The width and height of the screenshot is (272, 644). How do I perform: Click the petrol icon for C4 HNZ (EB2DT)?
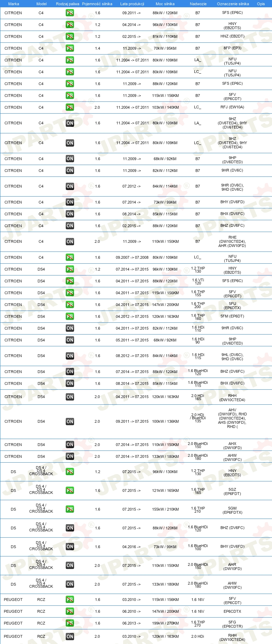(x=70, y=36)
